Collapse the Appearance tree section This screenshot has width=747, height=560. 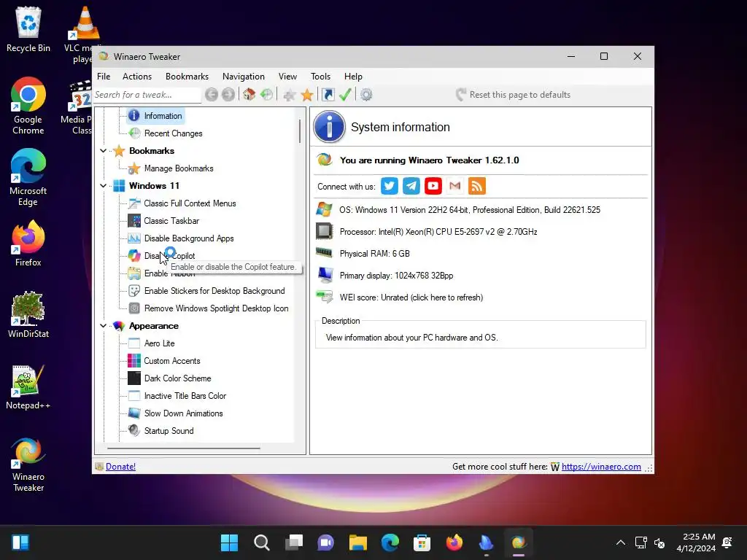point(103,326)
